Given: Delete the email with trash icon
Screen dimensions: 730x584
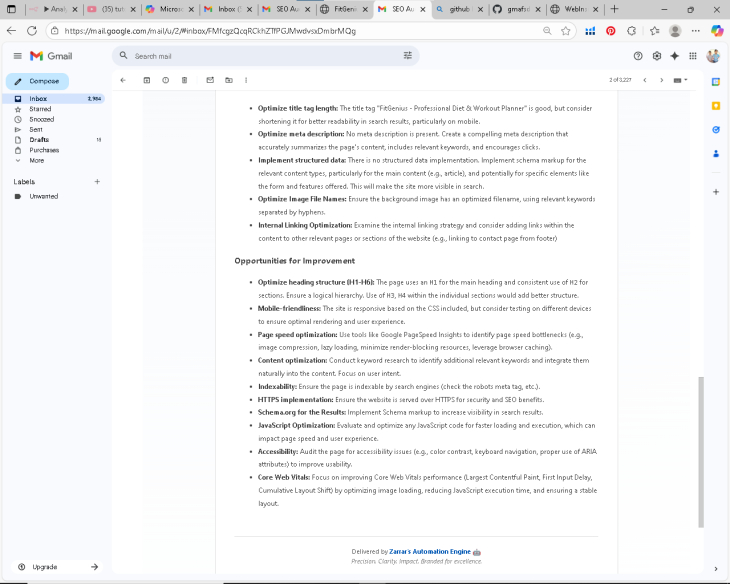Looking at the screenshot, I should [184, 80].
